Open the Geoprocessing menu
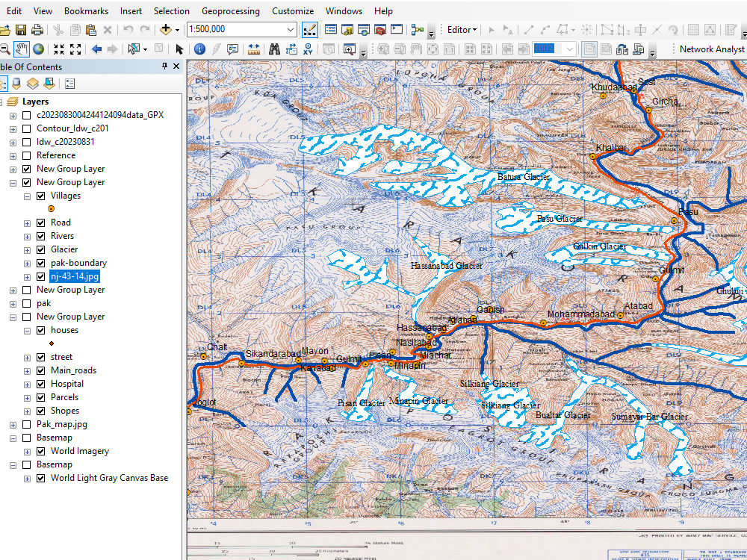 pos(229,10)
